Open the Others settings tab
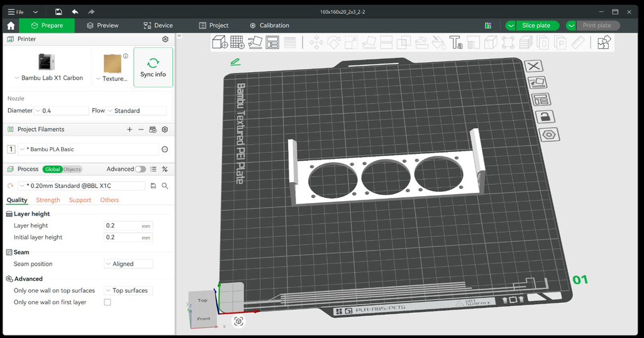The width and height of the screenshot is (644, 338). [x=109, y=200]
